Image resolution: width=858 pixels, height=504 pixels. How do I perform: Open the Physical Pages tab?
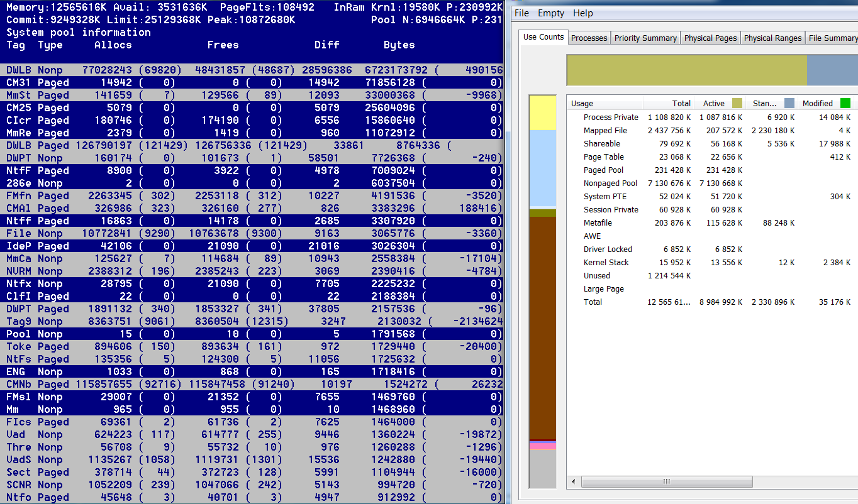click(x=710, y=38)
